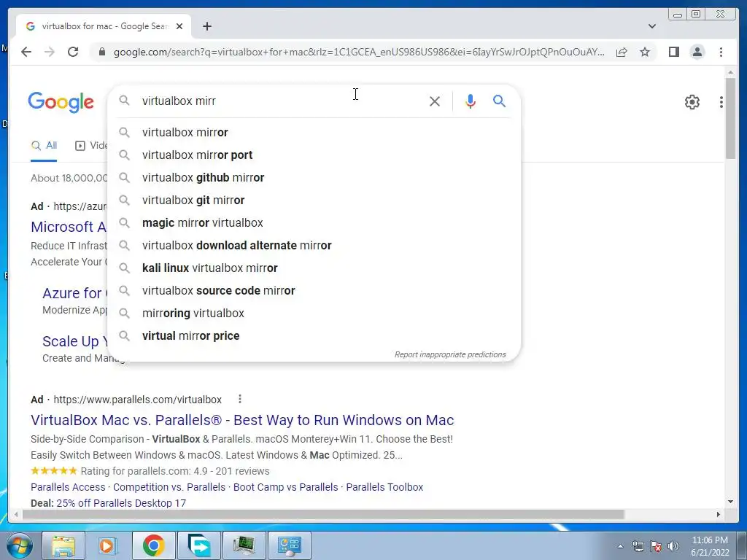
Task: Select suggestion 'virtualbox mirror port'
Action: point(314,155)
